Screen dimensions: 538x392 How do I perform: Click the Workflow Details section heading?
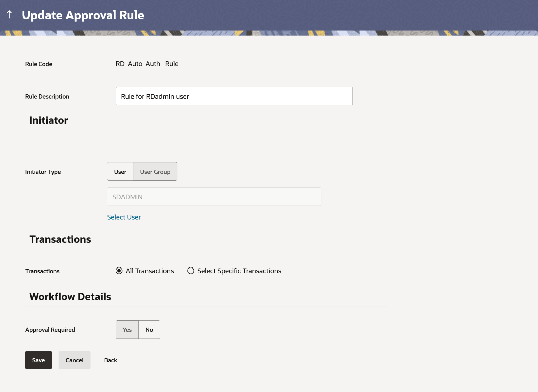click(70, 297)
